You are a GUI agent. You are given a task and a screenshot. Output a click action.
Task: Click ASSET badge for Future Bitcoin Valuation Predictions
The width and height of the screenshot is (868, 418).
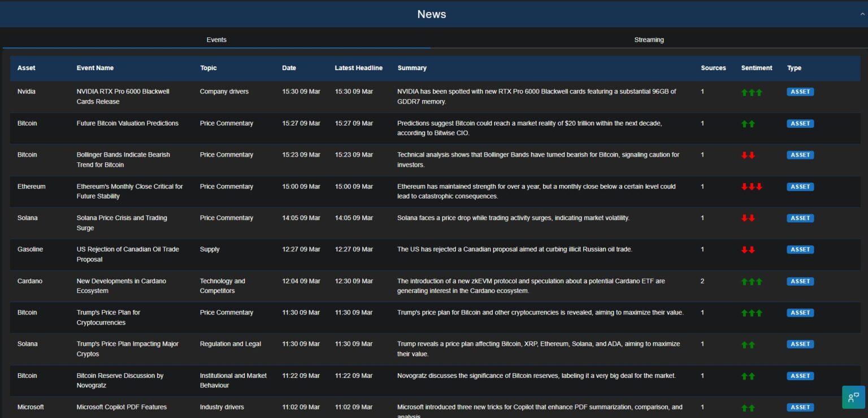[x=800, y=123]
